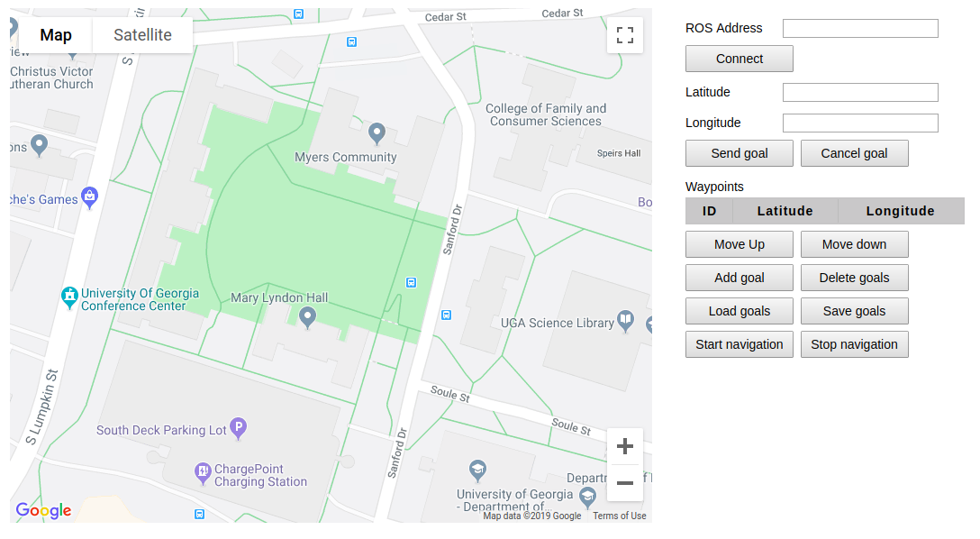Move waypoint up
Viewport: 980px width, 539px height.
(x=740, y=244)
